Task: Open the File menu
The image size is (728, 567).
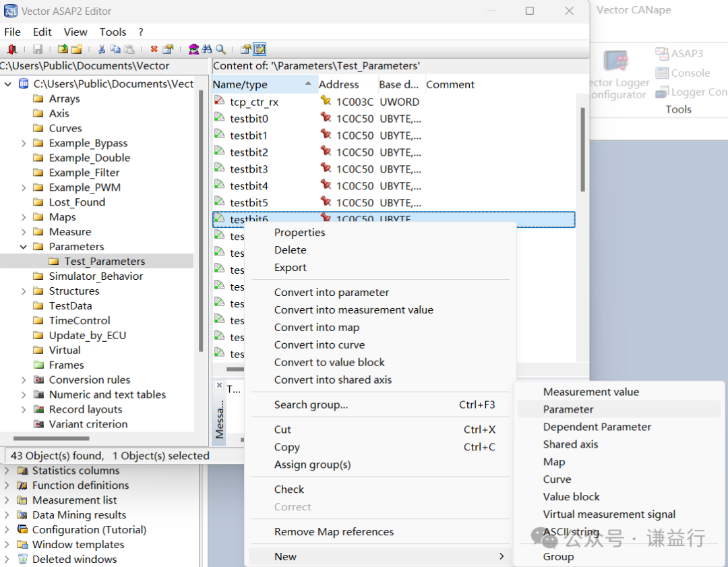Action: [x=13, y=32]
